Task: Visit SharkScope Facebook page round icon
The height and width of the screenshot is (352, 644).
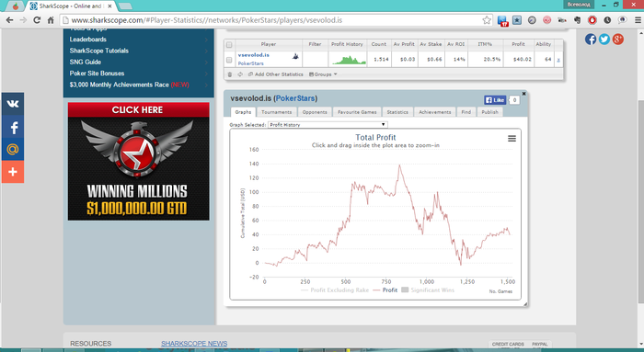Action: pyautogui.click(x=591, y=40)
